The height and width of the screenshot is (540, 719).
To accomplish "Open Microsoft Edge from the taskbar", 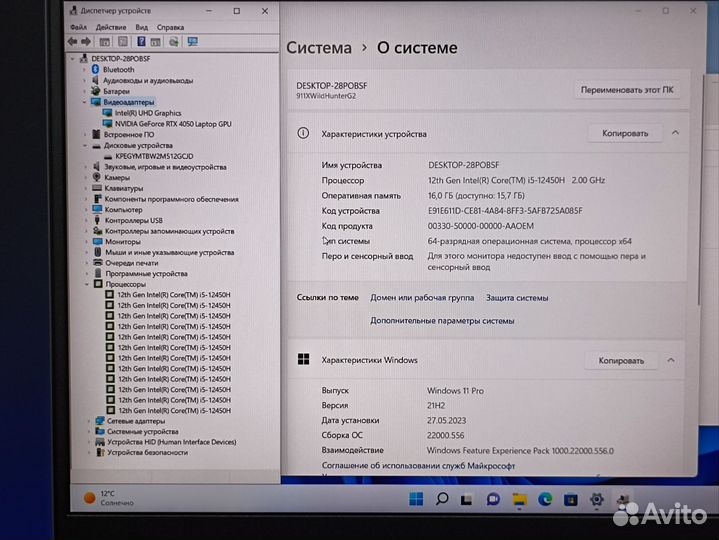I will (545, 499).
